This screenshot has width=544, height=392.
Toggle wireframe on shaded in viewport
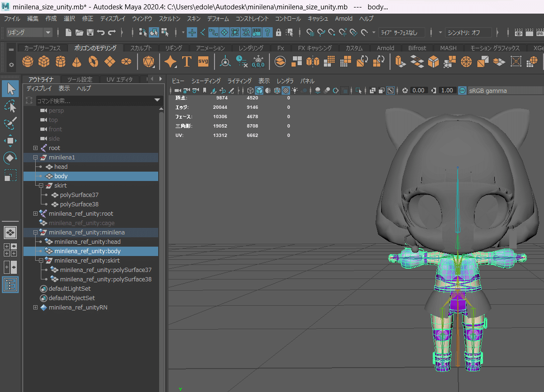point(277,90)
